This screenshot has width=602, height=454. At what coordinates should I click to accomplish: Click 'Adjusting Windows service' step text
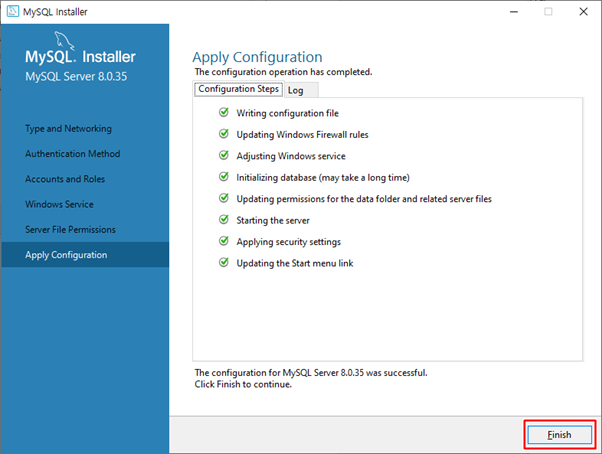(x=291, y=156)
